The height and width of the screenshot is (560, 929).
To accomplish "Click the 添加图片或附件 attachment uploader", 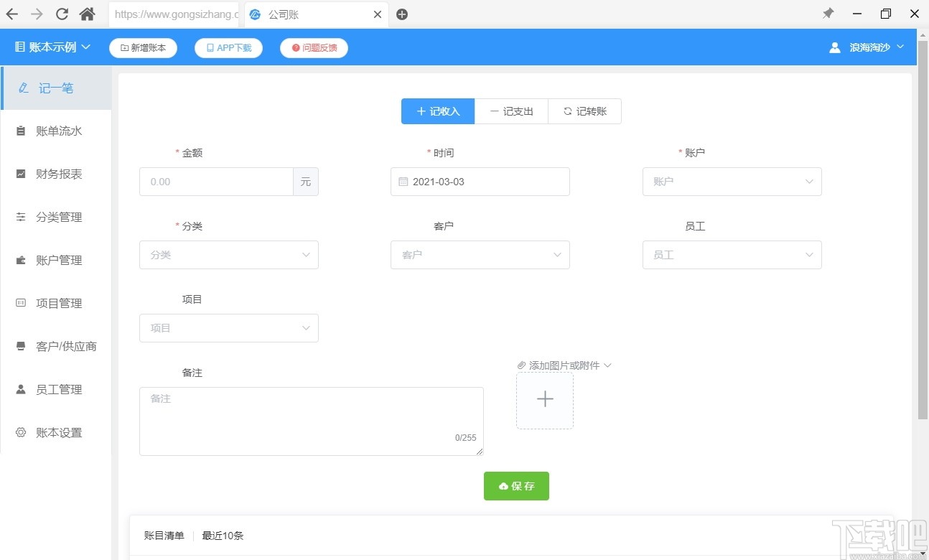I will coord(564,365).
